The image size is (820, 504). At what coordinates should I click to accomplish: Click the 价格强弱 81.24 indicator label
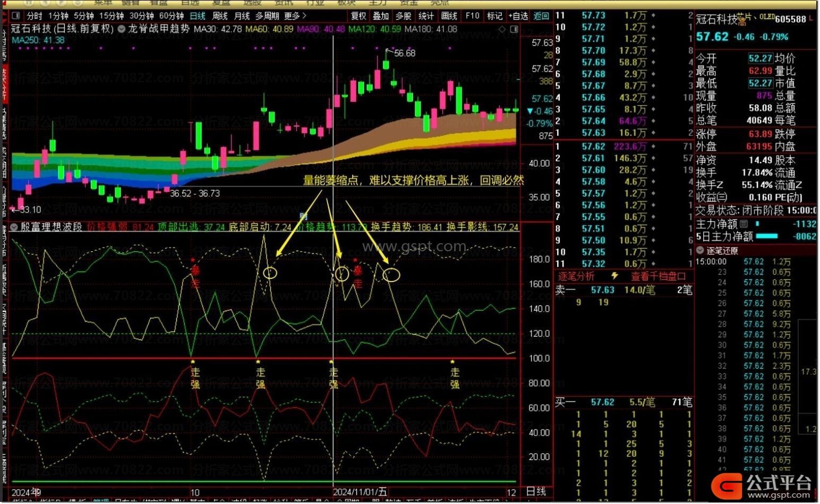[120, 227]
